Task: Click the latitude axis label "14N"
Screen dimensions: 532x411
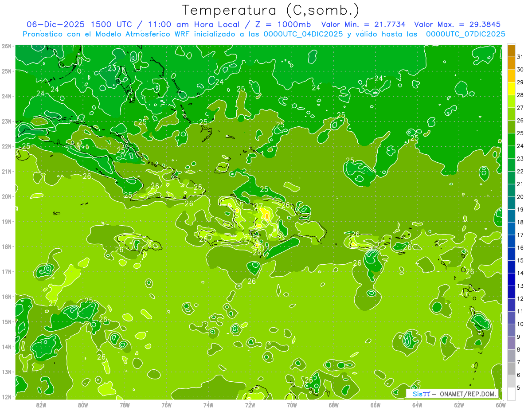Action: [x=7, y=347]
